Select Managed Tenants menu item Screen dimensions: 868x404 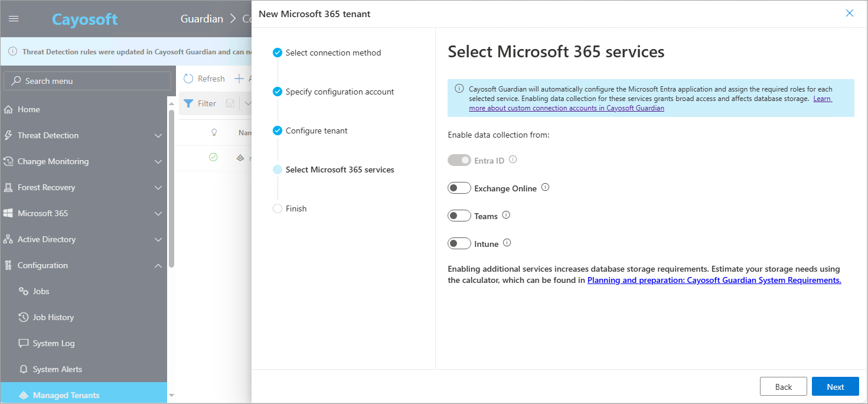tap(84, 393)
